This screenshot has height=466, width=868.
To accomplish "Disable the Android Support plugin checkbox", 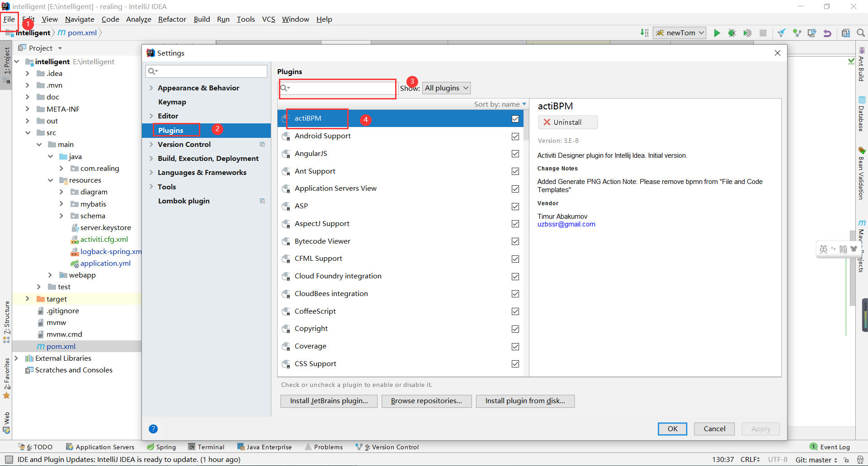I will 515,137.
